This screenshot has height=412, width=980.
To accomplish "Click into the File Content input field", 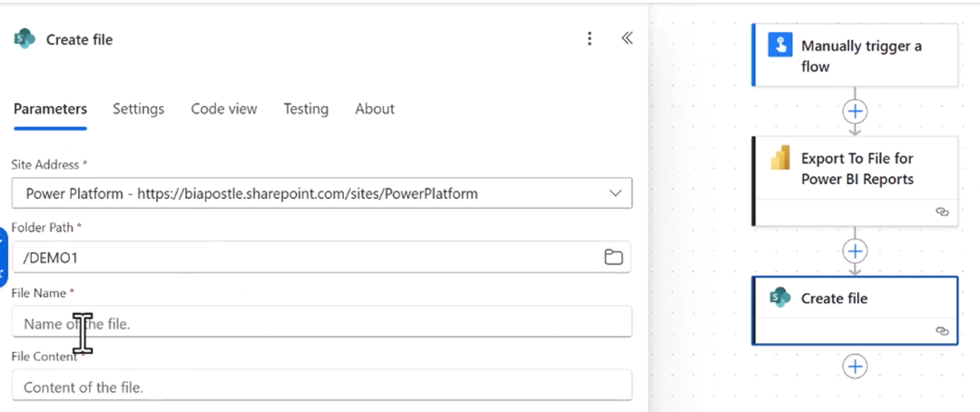I will click(x=321, y=386).
